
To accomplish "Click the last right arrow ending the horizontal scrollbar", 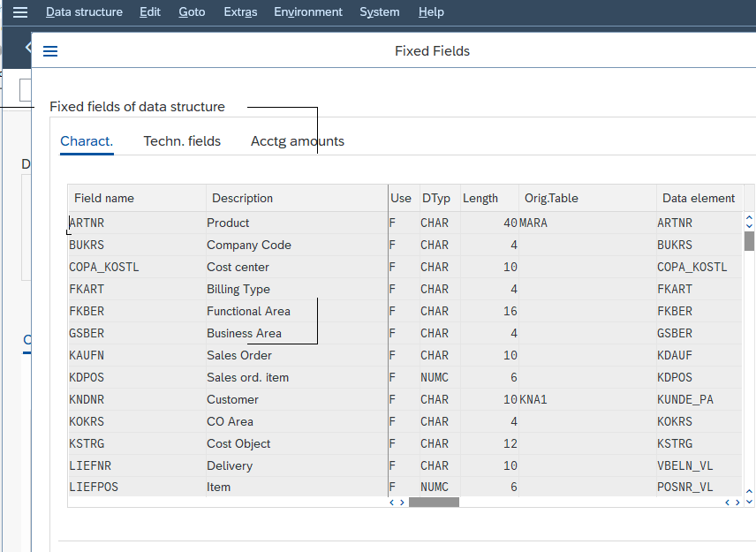I will click(x=737, y=503).
